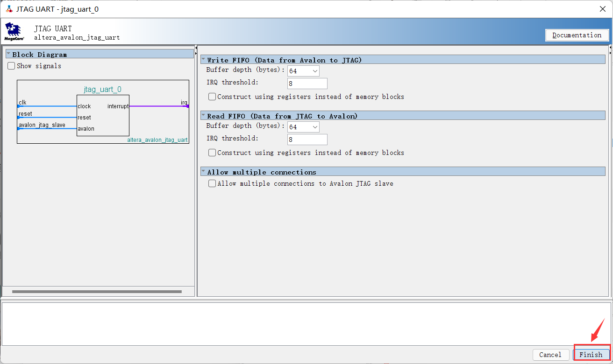Click the empty message log area
The height and width of the screenshot is (364, 613).
pos(306,324)
